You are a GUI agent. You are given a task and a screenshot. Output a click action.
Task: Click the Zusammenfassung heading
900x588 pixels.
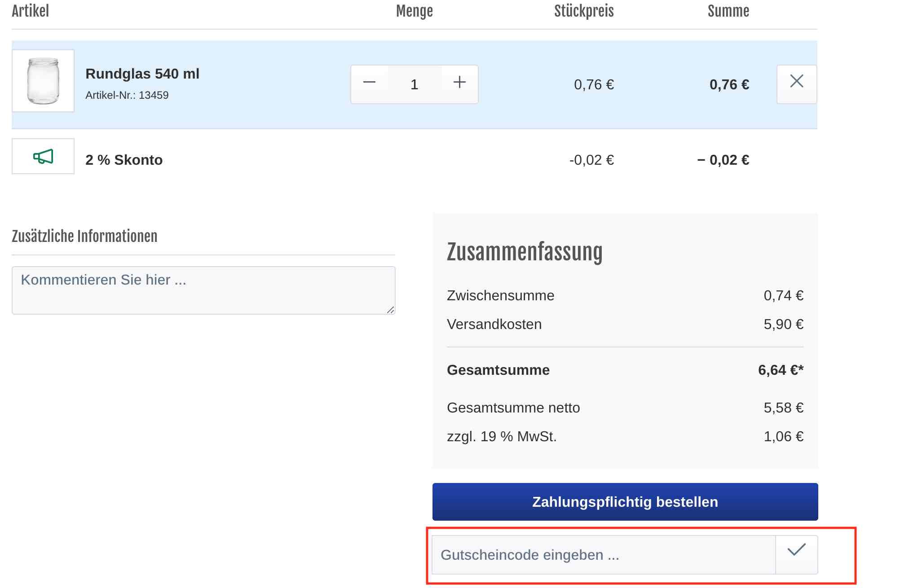point(524,252)
